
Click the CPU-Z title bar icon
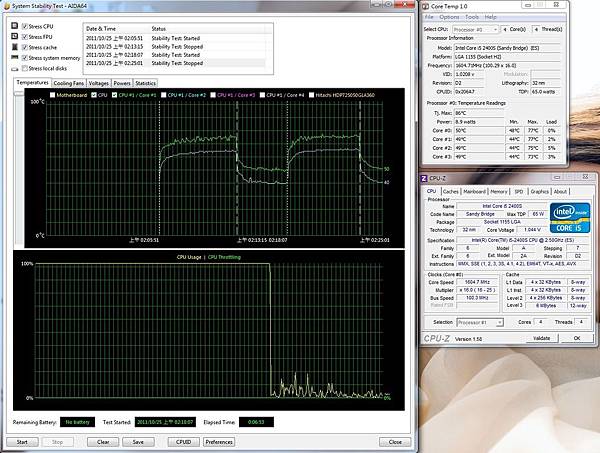(424, 178)
